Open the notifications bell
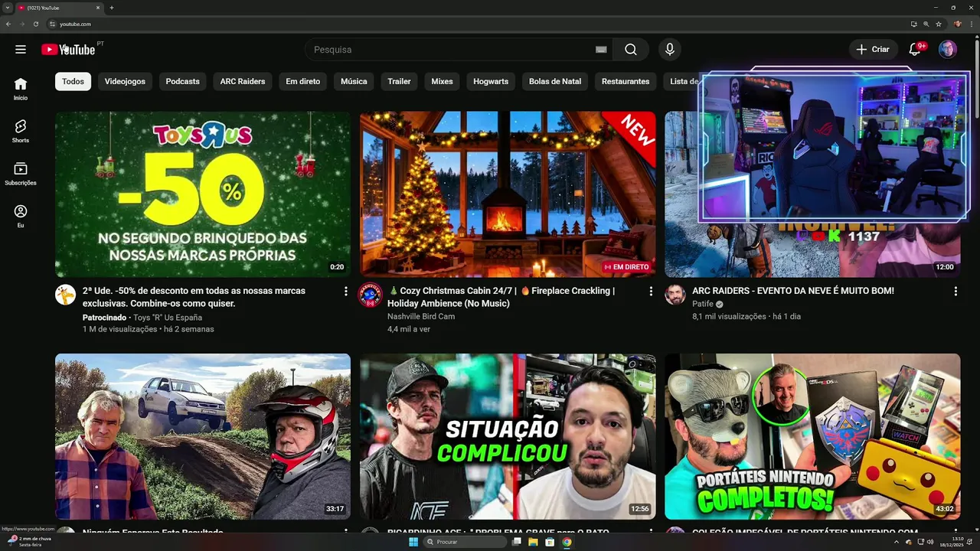This screenshot has height=551, width=980. pos(915,49)
